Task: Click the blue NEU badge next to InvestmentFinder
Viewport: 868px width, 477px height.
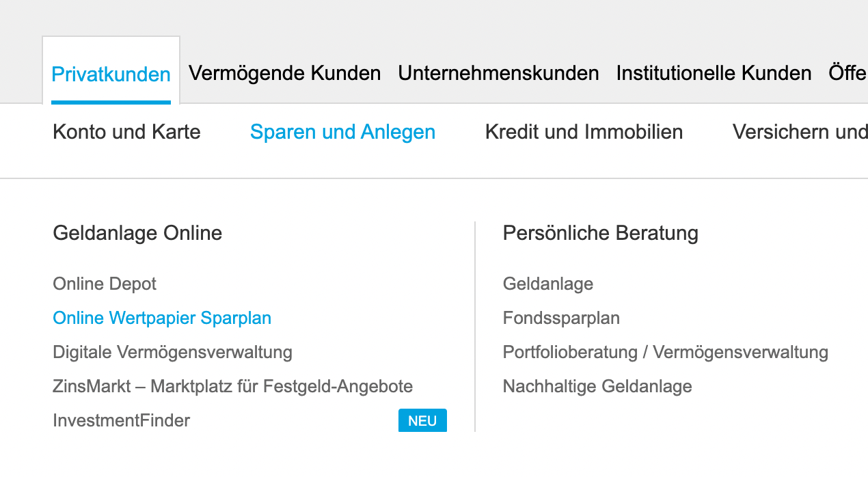Action: click(x=422, y=420)
